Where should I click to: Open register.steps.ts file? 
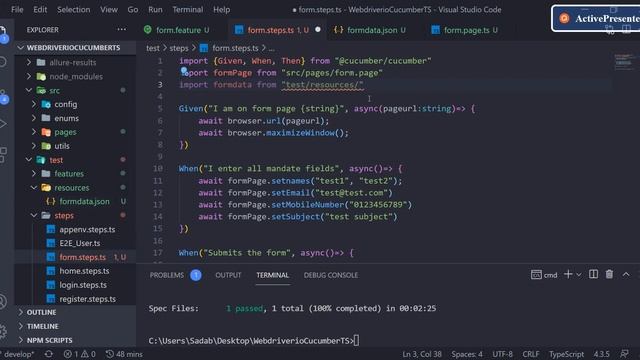[76, 299]
